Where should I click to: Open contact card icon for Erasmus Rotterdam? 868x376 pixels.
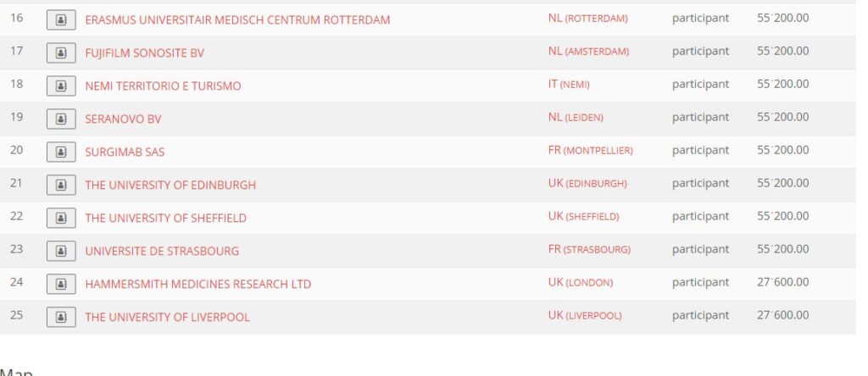click(x=61, y=20)
